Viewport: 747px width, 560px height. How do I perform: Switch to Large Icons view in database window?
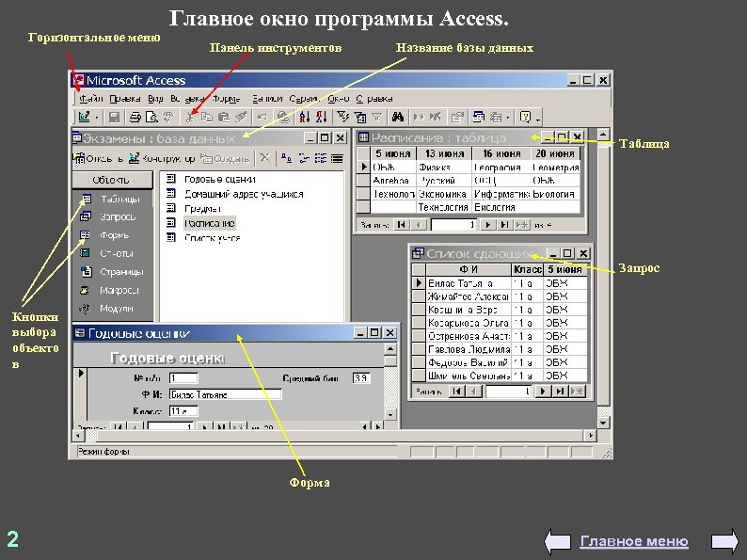point(286,158)
